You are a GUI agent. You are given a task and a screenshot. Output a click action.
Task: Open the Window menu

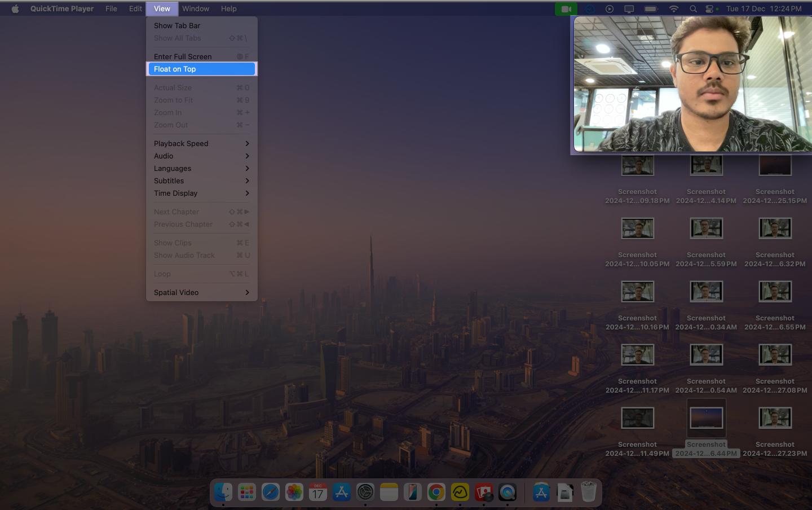(x=196, y=9)
